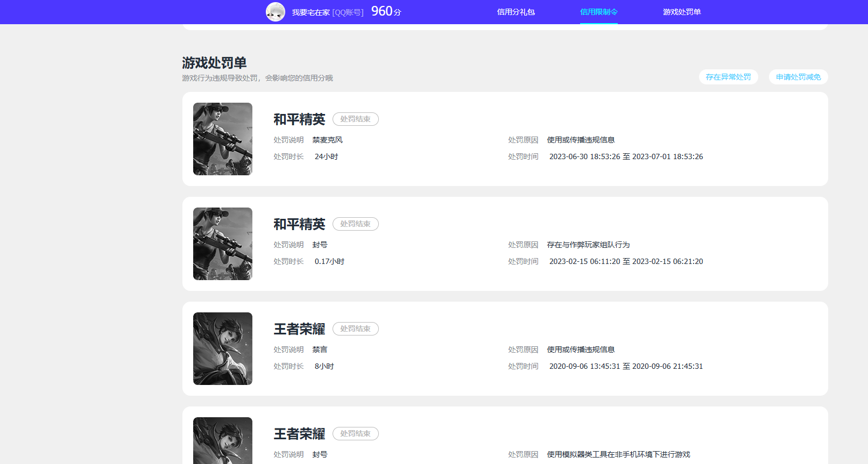Select the 游戏处罚单 section heading
The width and height of the screenshot is (868, 464).
tap(214, 63)
